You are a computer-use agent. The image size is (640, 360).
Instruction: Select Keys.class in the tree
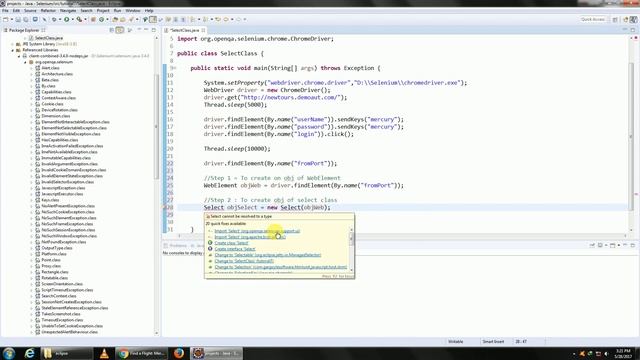50,200
